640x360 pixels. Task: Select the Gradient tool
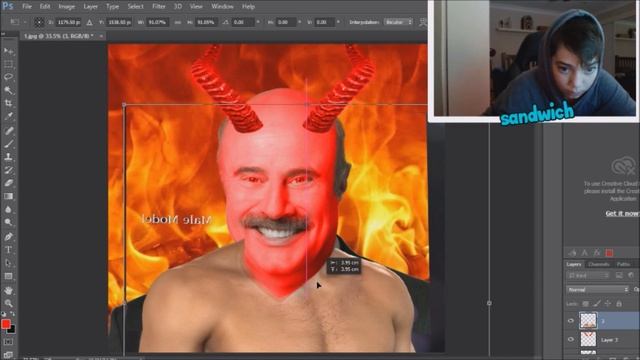[x=8, y=196]
